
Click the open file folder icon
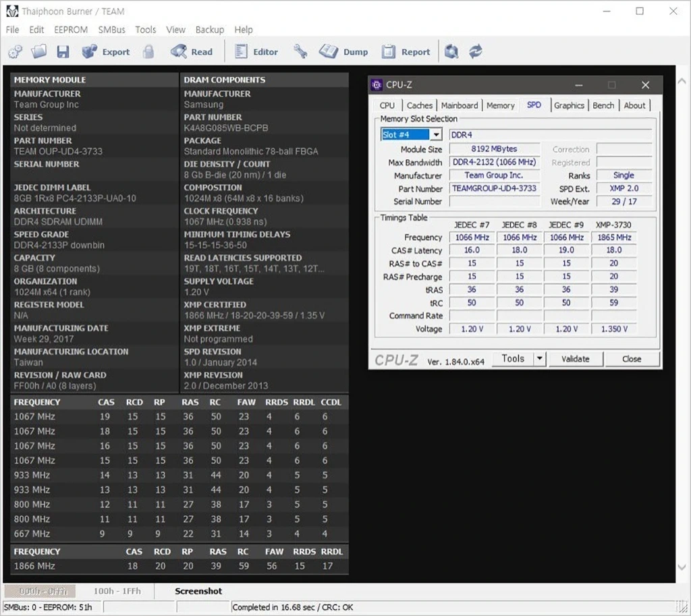38,51
